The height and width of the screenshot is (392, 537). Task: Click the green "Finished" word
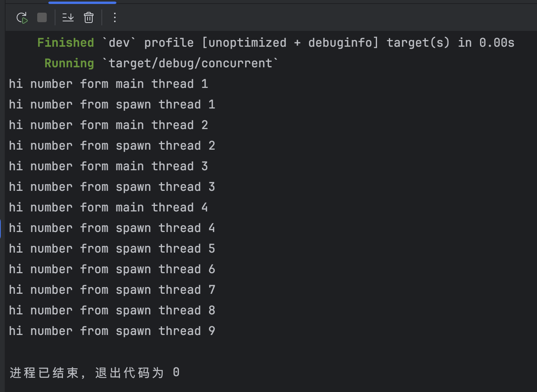[x=65, y=43]
